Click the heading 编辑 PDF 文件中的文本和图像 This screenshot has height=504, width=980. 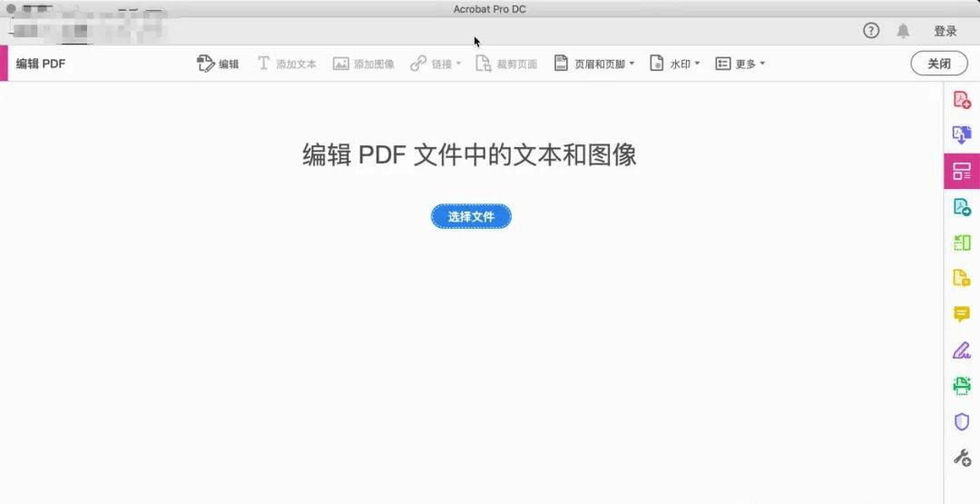[469, 155]
